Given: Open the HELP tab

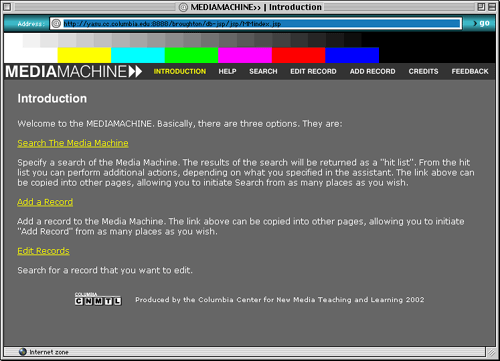Looking at the screenshot, I should point(227,71).
